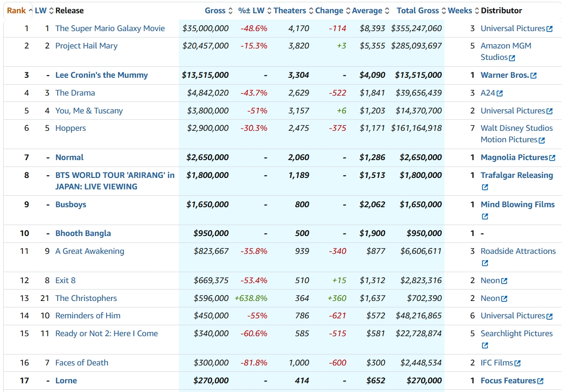Screen dimensions: 568x392
Task: Click external link icon next to IFC Films
Action: click(518, 364)
